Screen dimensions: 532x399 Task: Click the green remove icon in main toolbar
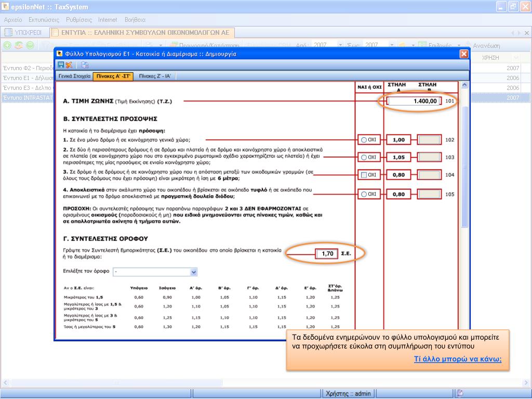30,45
